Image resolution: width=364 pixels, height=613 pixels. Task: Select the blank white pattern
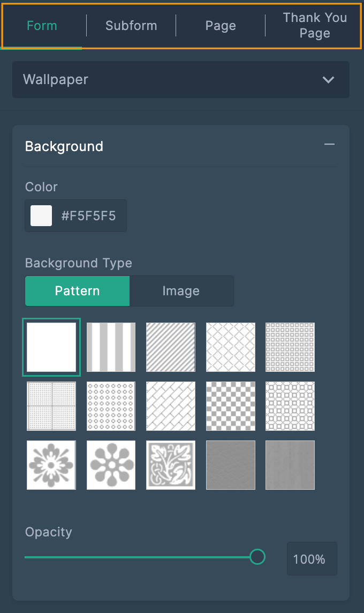coord(51,347)
